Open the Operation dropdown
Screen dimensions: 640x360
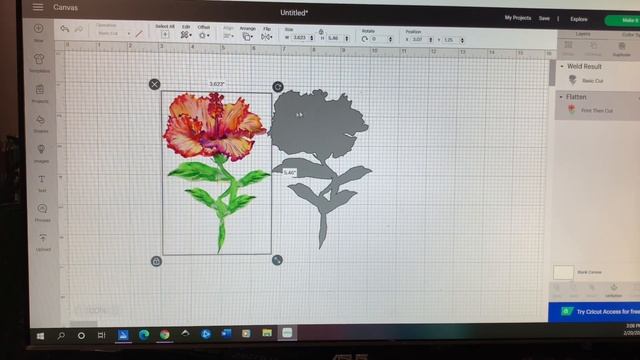coord(113,33)
